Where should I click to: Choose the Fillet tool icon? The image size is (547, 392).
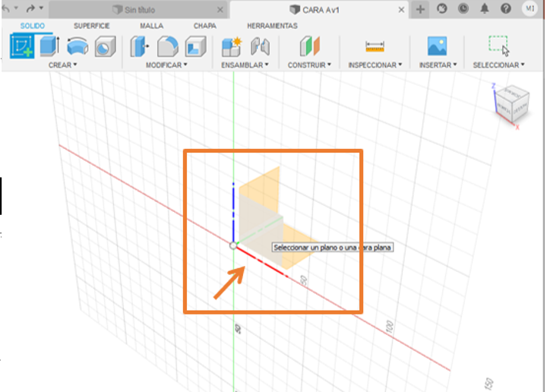tap(167, 46)
